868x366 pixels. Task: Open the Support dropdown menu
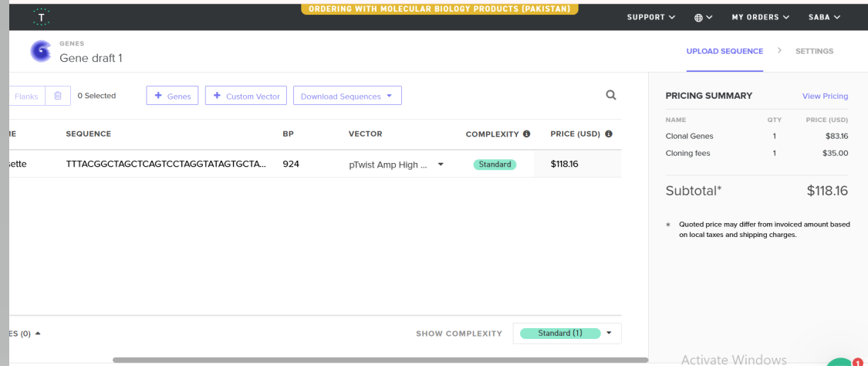pos(651,17)
